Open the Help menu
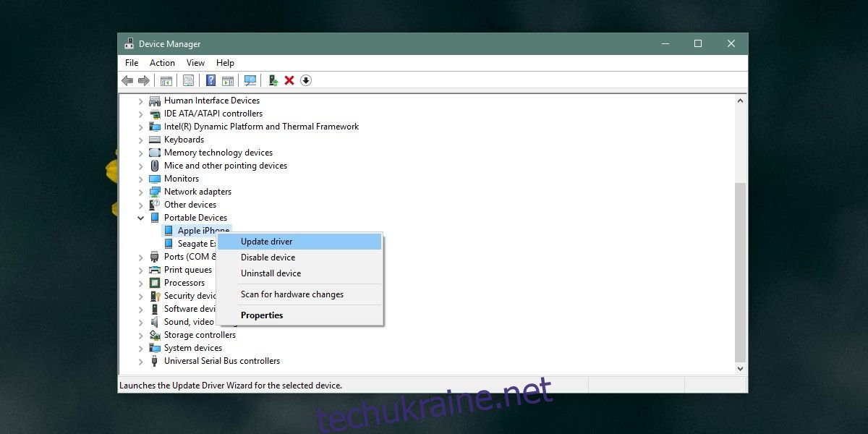The image size is (868, 434). coord(225,63)
